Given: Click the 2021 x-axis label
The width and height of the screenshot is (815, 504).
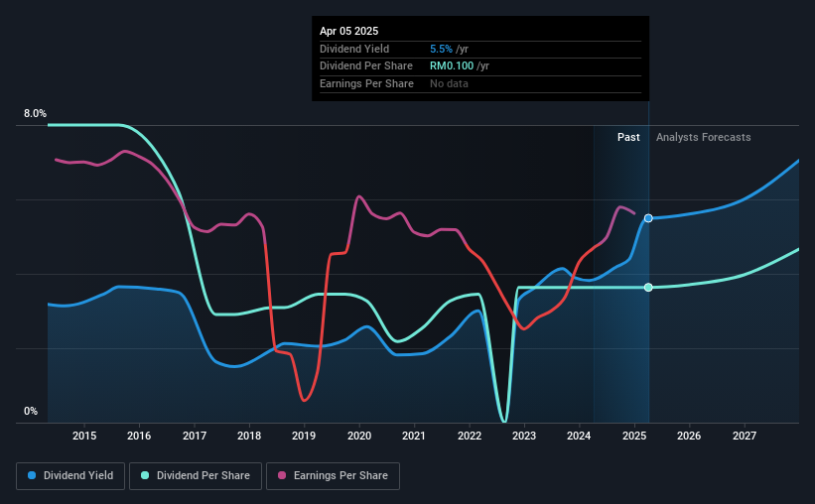Looking at the screenshot, I should click(x=414, y=436).
